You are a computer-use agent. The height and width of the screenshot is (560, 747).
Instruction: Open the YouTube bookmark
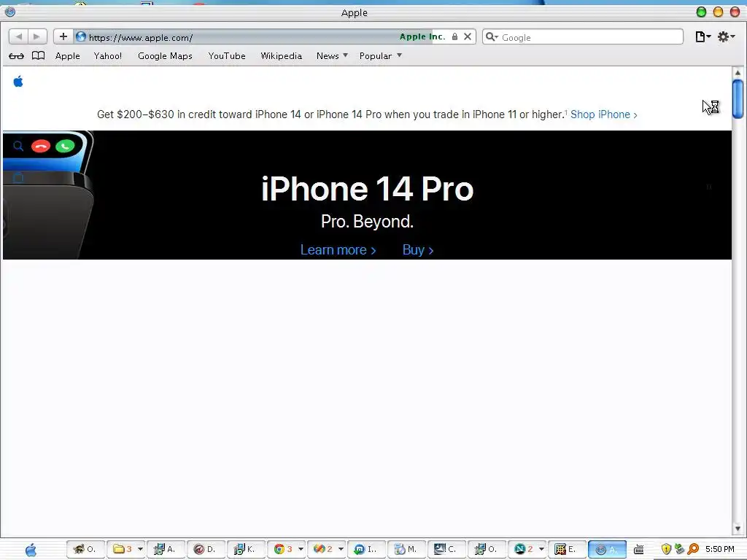tap(227, 56)
